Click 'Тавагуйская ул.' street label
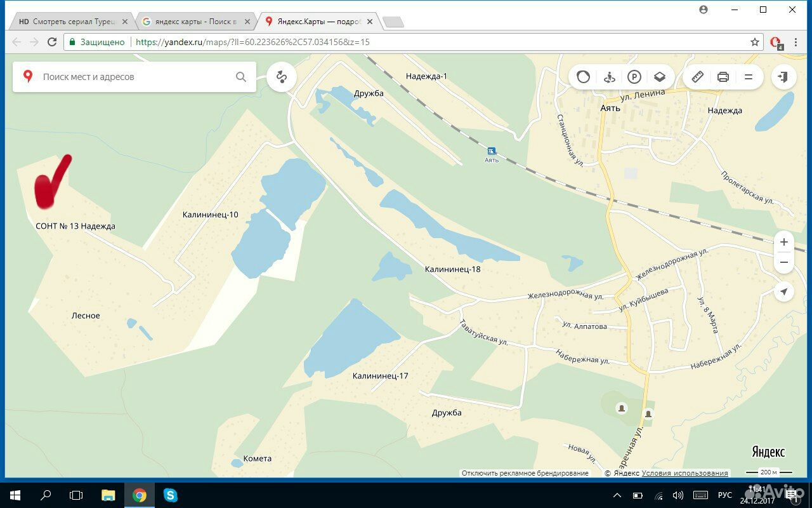The height and width of the screenshot is (508, 812). [x=483, y=332]
